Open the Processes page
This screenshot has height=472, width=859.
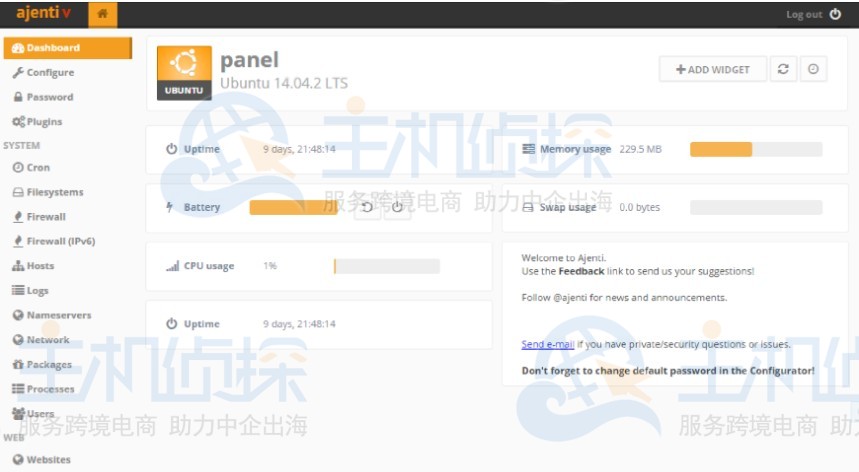pos(50,389)
